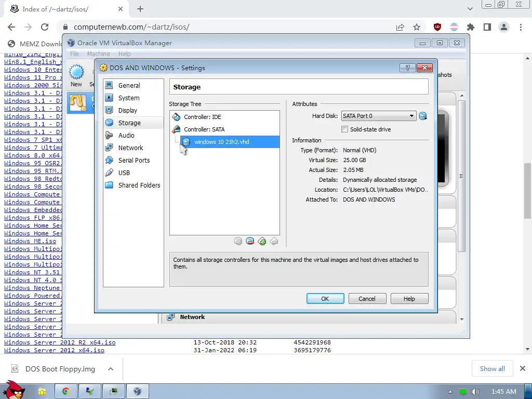Open the uBlock Origin extension icon
532x399 pixels.
point(437,27)
